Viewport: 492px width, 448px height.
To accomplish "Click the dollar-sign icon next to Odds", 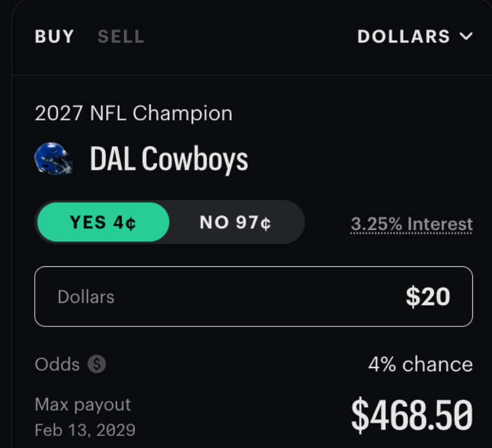I will 97,364.
